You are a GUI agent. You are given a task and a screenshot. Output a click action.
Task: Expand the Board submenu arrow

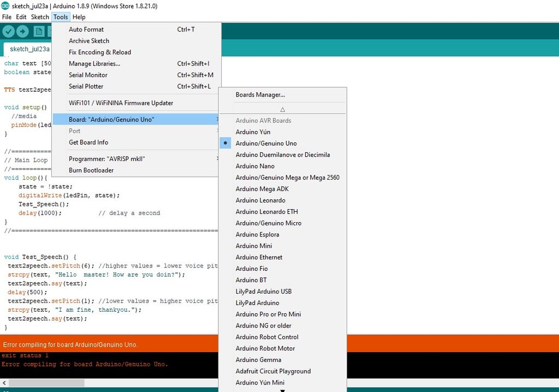pyautogui.click(x=217, y=119)
